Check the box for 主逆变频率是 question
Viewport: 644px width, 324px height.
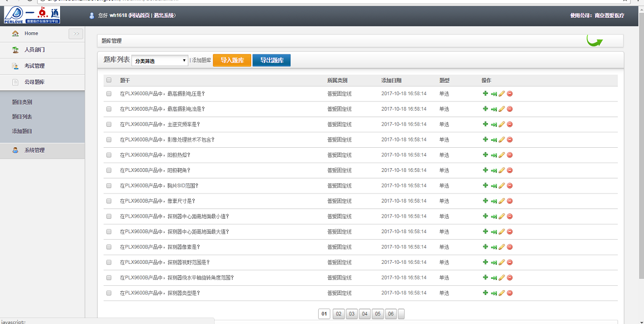coord(109,124)
